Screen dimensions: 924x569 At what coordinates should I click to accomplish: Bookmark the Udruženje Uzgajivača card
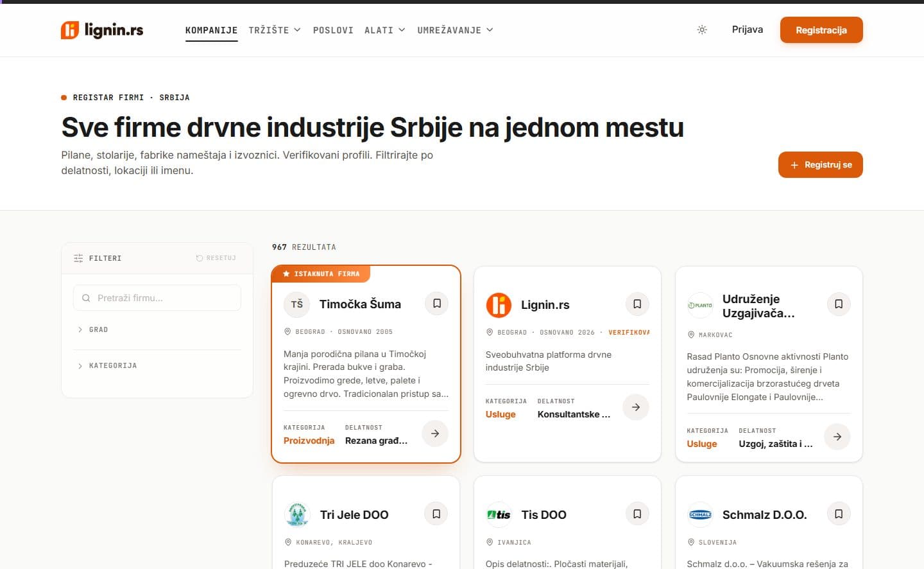click(839, 304)
